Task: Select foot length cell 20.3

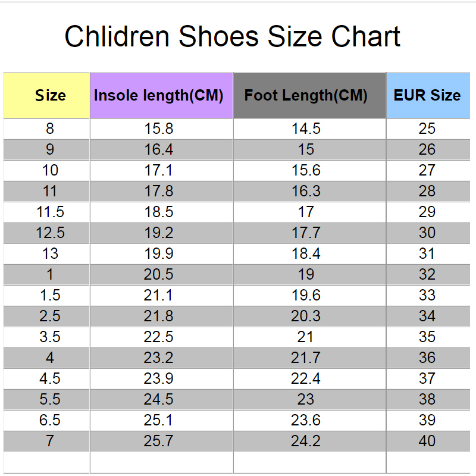Action: coord(306,316)
